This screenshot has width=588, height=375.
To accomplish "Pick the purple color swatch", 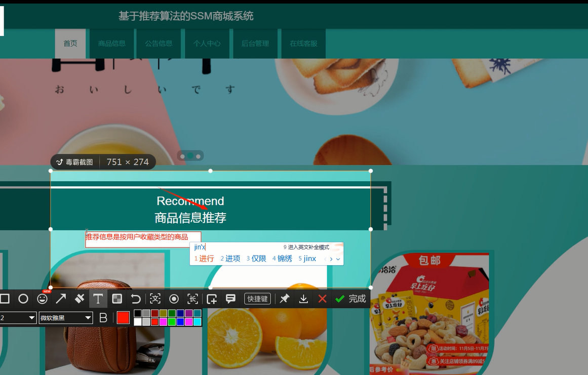I will coord(188,314).
